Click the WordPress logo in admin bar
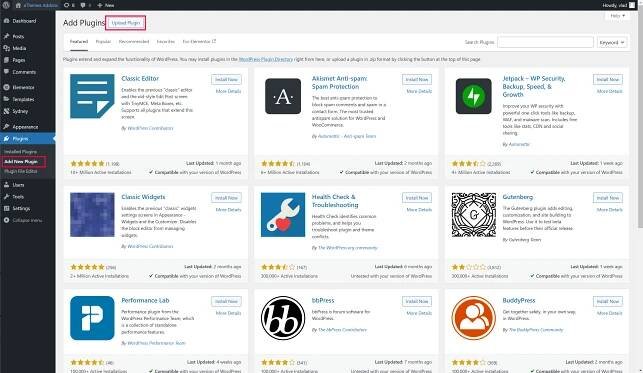This screenshot has height=373, width=643. click(x=6, y=5)
